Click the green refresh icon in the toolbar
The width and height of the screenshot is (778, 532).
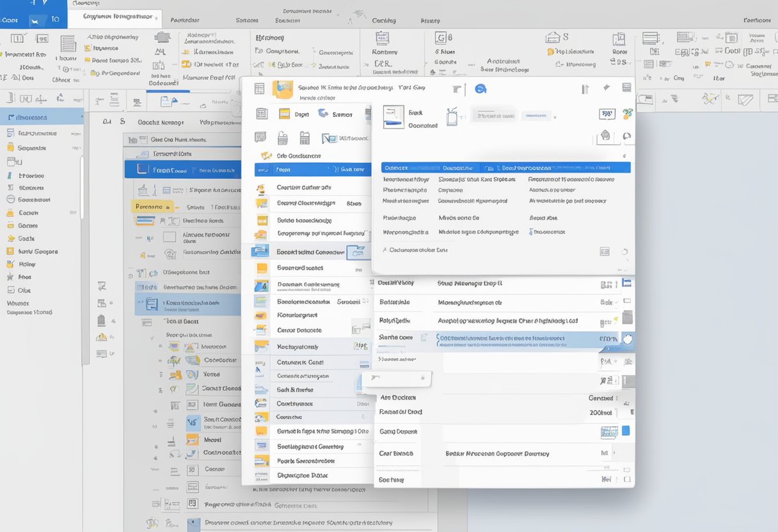pyautogui.click(x=627, y=113)
